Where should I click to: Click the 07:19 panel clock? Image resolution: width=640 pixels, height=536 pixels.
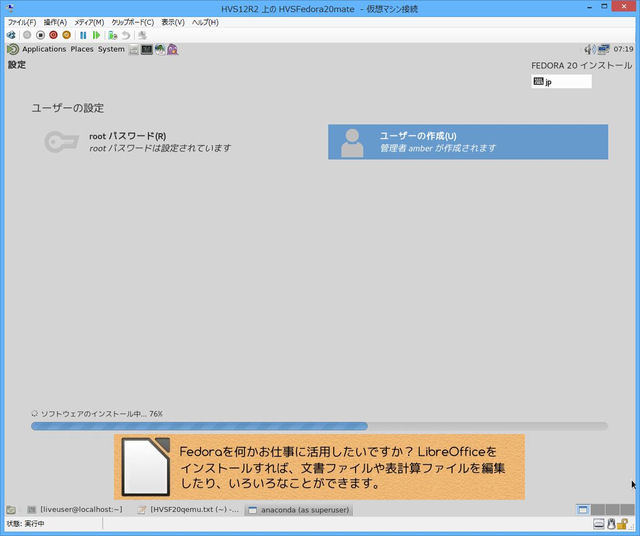click(x=623, y=49)
